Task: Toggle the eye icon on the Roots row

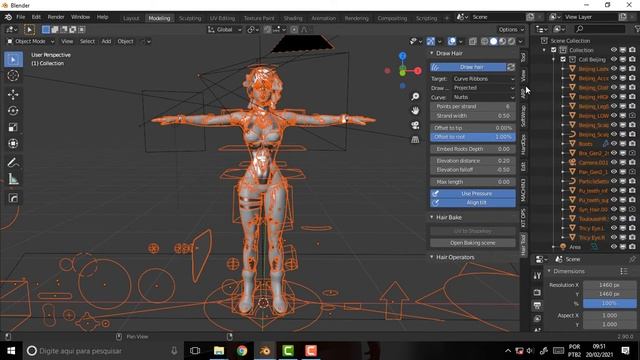Action: tap(614, 143)
